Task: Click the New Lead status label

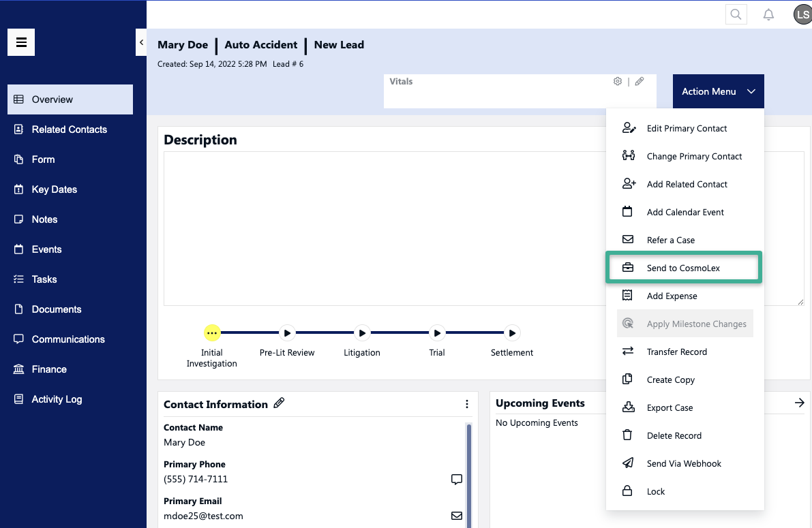Action: [x=340, y=45]
